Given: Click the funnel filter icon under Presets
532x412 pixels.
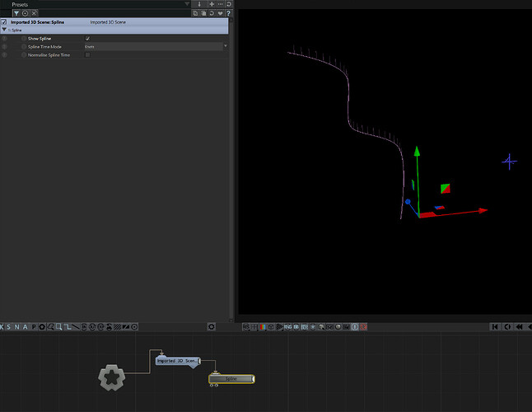Looking at the screenshot, I should point(16,13).
